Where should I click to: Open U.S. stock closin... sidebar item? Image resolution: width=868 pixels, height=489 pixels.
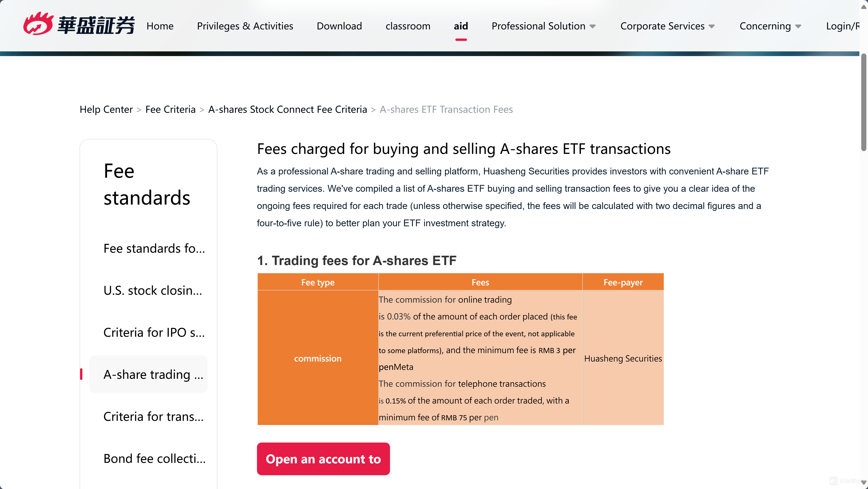coord(153,290)
